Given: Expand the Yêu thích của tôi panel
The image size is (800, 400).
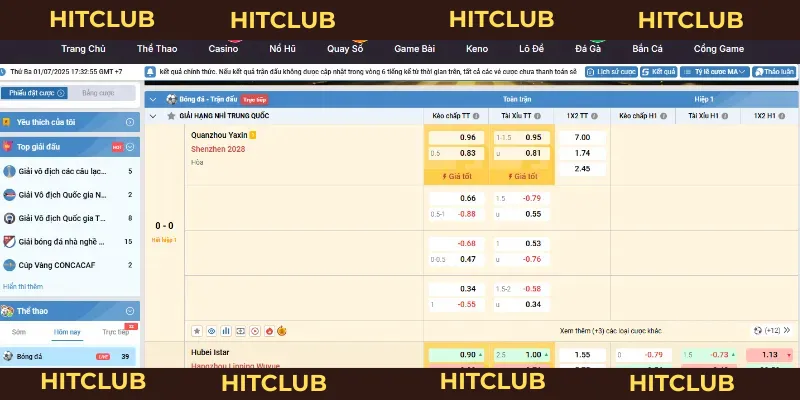Looking at the screenshot, I should (130, 122).
